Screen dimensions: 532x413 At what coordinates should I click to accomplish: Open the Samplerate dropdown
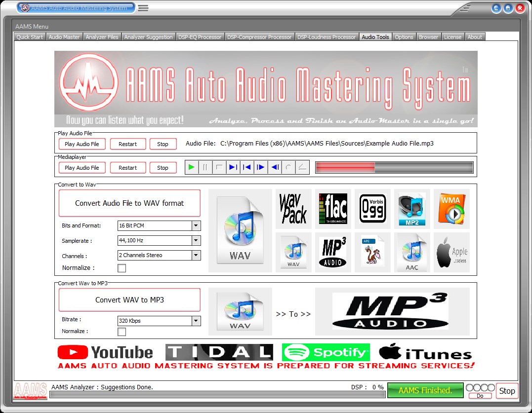pyautogui.click(x=196, y=240)
